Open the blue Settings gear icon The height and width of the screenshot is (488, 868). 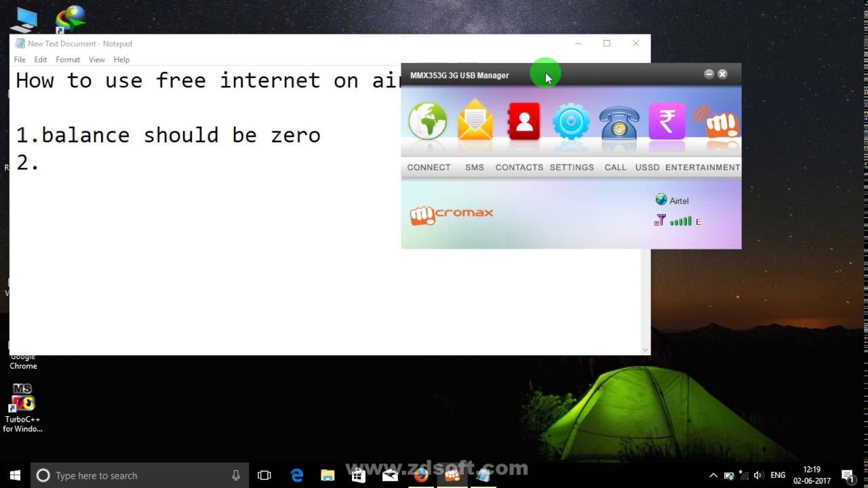571,122
